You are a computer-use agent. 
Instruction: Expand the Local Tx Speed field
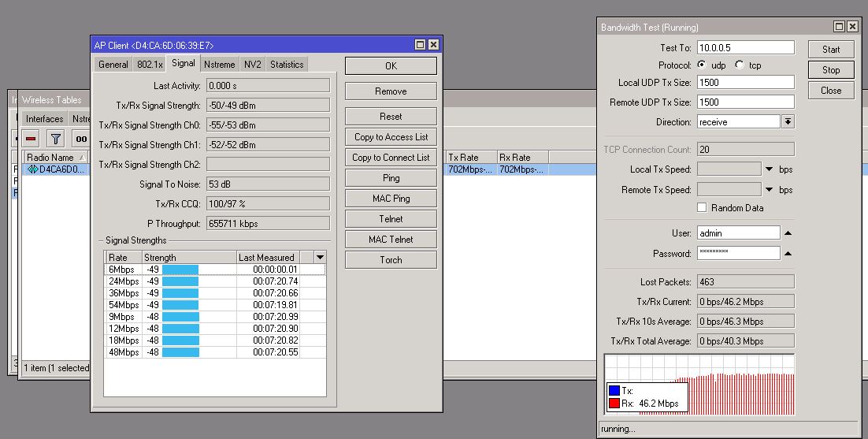pyautogui.click(x=769, y=169)
